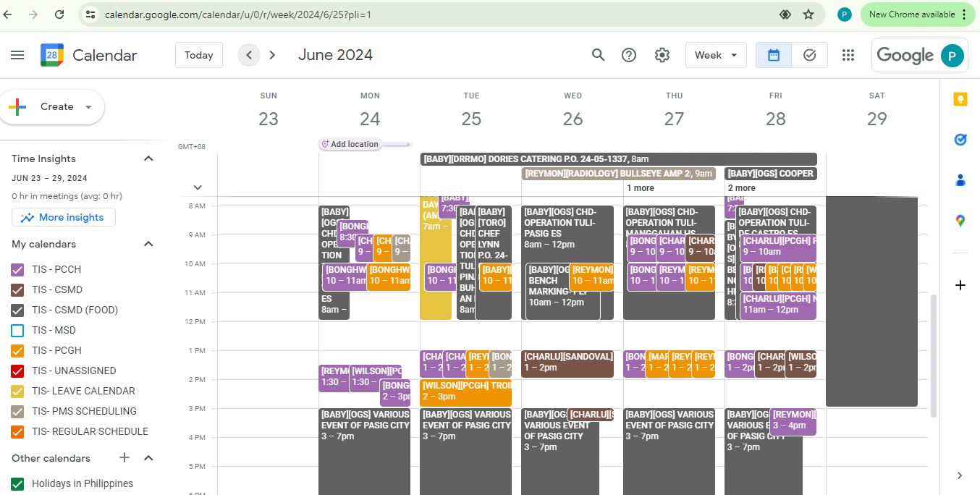Select Sunday 23 date header
Image resolution: width=980 pixels, height=495 pixels.
tap(269, 119)
